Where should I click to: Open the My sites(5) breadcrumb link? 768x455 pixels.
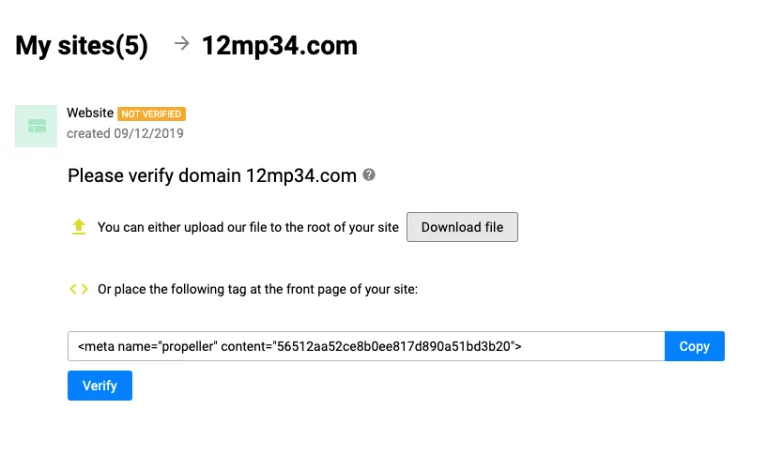(x=82, y=46)
